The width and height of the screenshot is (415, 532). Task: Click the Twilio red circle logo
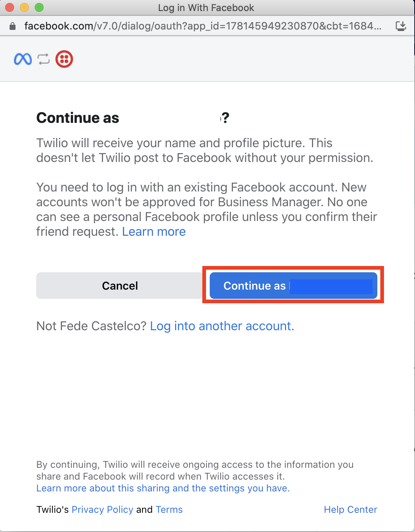(x=64, y=59)
